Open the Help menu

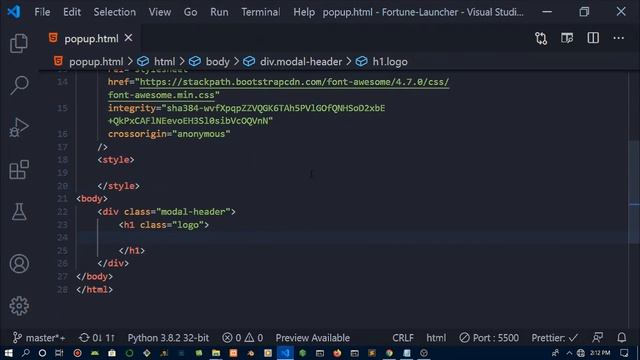[x=304, y=12]
